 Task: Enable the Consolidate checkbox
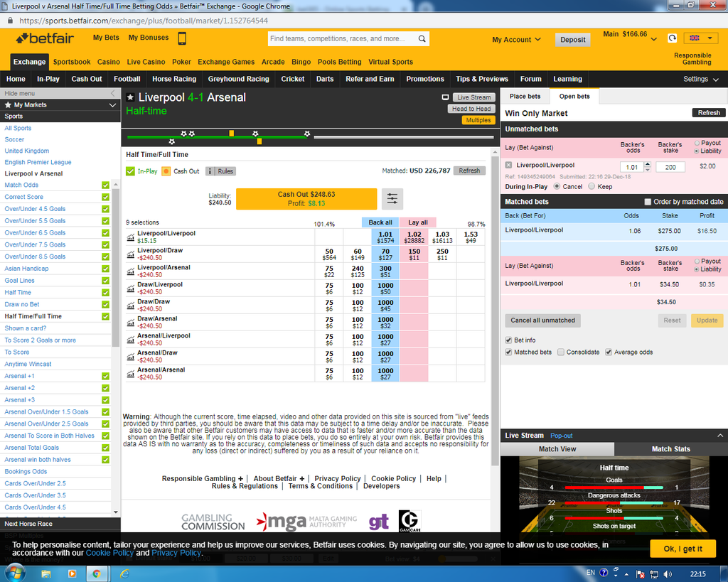coord(561,352)
